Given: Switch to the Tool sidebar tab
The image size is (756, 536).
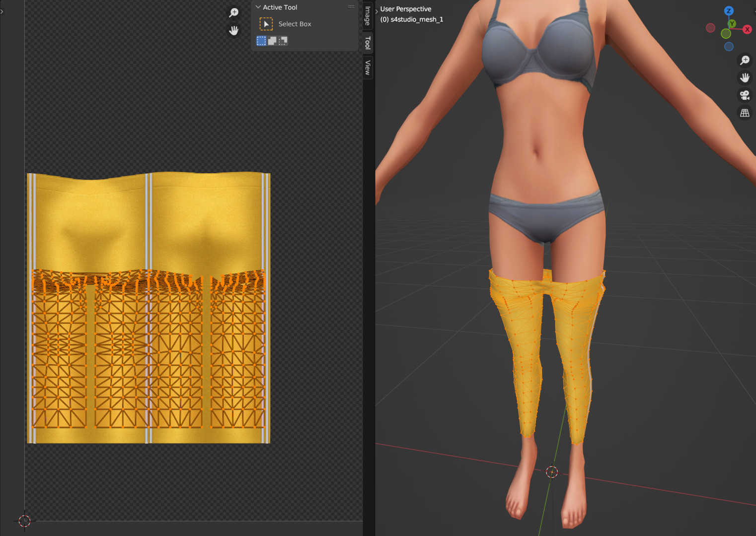Looking at the screenshot, I should 368,43.
